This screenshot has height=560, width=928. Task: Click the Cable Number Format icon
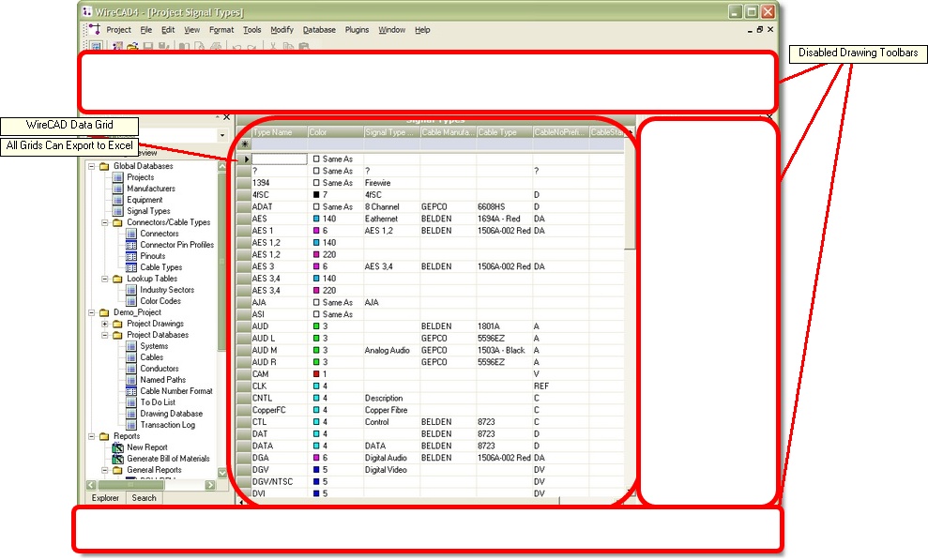click(x=130, y=391)
